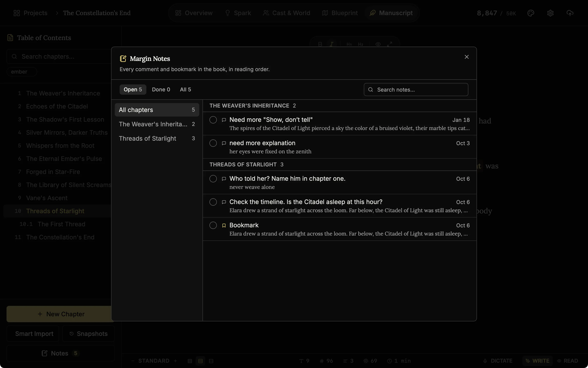588x368 pixels.
Task: Mark the Bookmark note as done
Action: 213,225
